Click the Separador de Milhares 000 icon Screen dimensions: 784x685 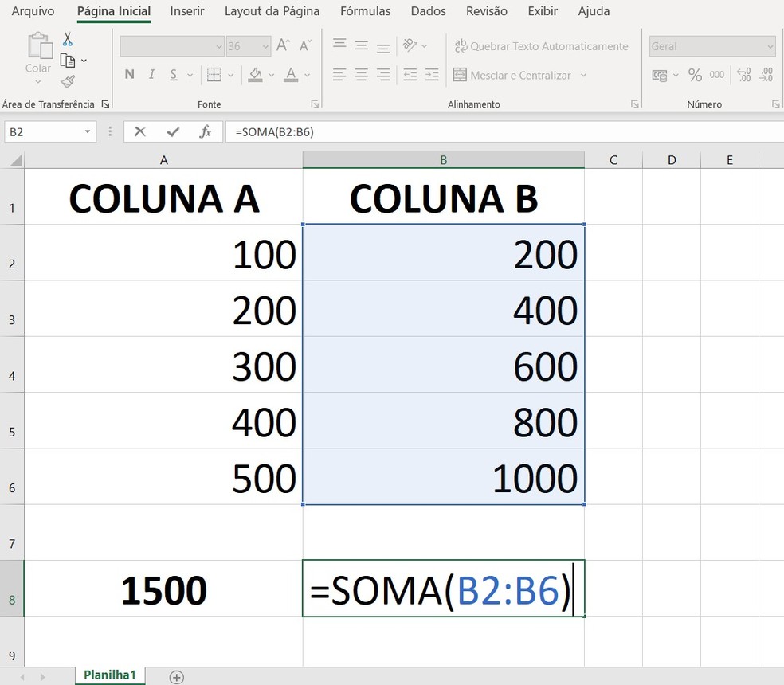(717, 75)
